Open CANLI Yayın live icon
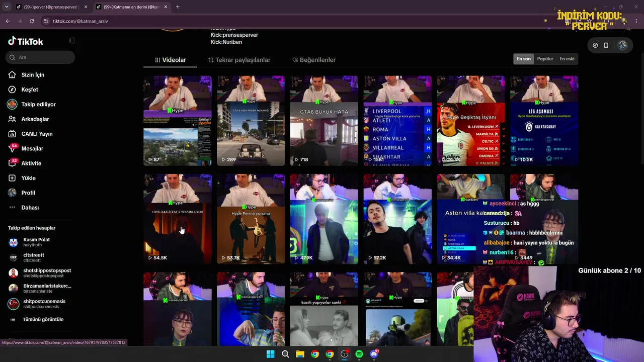This screenshot has height=362, width=644. (12, 134)
